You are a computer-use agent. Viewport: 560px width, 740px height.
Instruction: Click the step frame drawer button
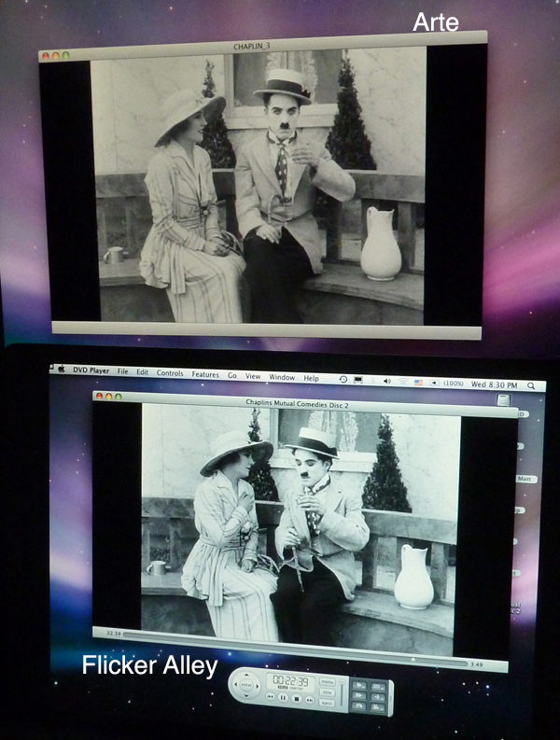coord(359,695)
